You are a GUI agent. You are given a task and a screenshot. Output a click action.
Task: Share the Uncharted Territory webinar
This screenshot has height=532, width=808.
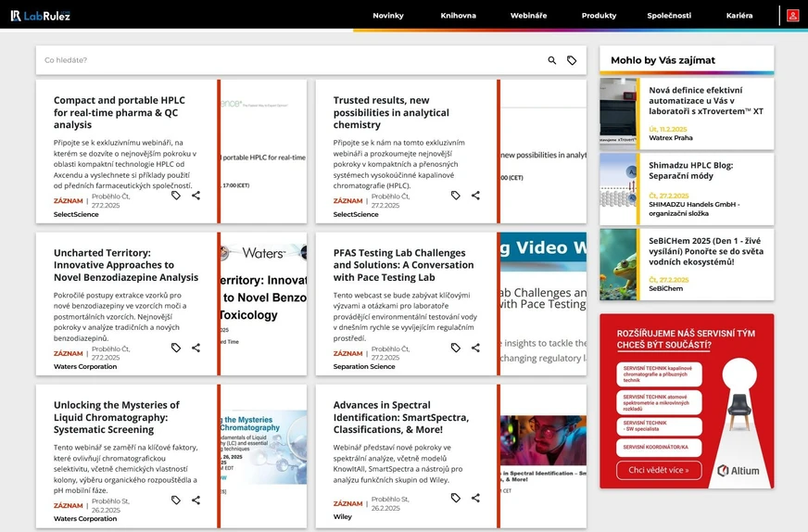pyautogui.click(x=196, y=348)
